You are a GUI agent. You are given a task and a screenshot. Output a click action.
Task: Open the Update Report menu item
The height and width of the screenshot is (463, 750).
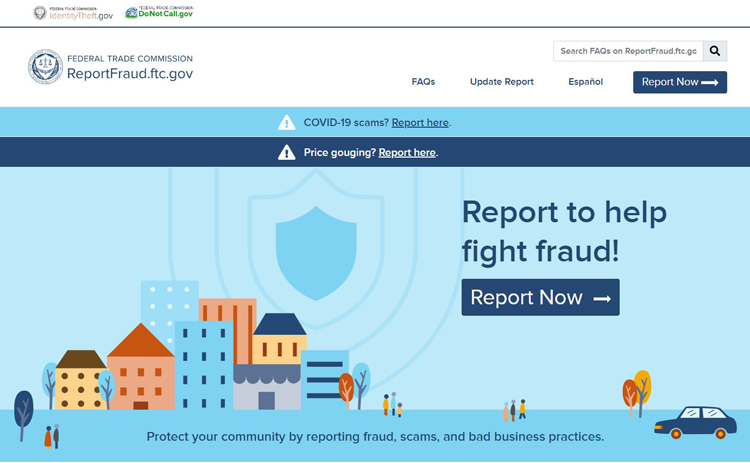coord(502,82)
